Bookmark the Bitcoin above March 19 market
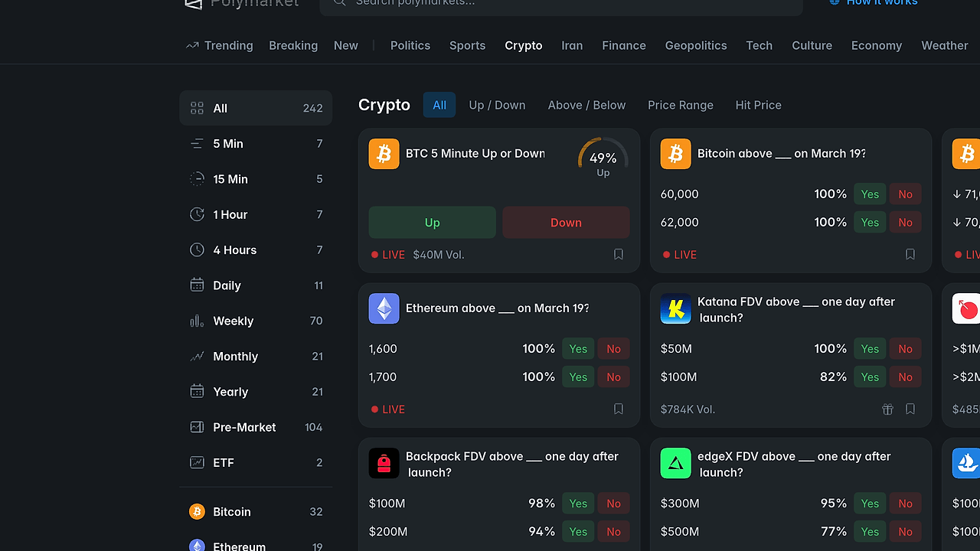The width and height of the screenshot is (980, 551). [x=910, y=254]
